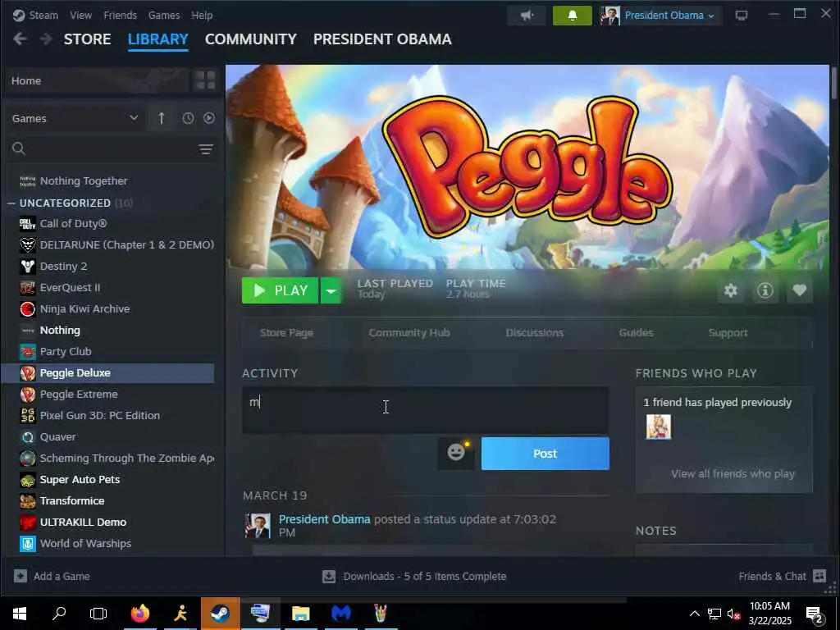Collapse the Uncategorized section
Image resolution: width=840 pixels, height=630 pixels.
click(11, 203)
